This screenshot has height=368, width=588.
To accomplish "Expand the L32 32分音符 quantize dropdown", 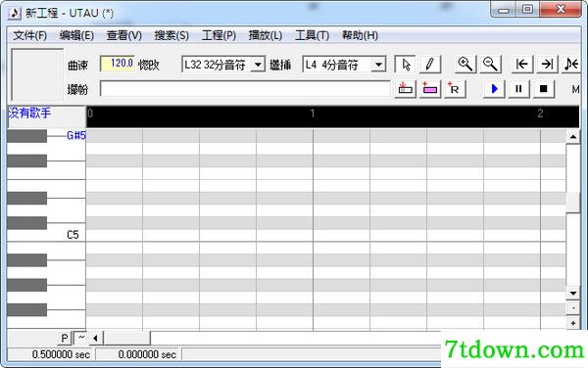I will pyautogui.click(x=258, y=65).
